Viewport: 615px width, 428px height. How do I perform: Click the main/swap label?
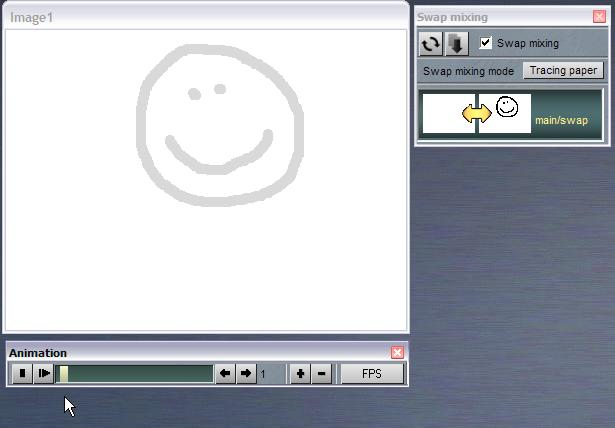tap(561, 121)
